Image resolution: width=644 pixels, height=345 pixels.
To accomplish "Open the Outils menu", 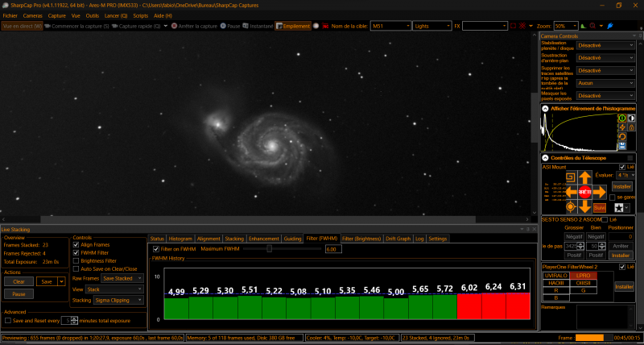I will [x=93, y=15].
